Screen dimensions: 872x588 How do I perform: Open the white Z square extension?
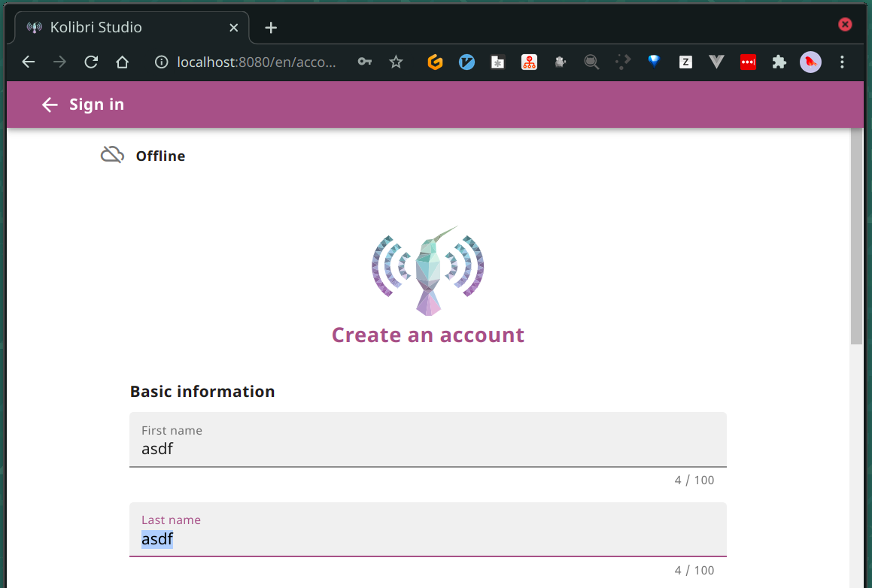click(x=685, y=62)
